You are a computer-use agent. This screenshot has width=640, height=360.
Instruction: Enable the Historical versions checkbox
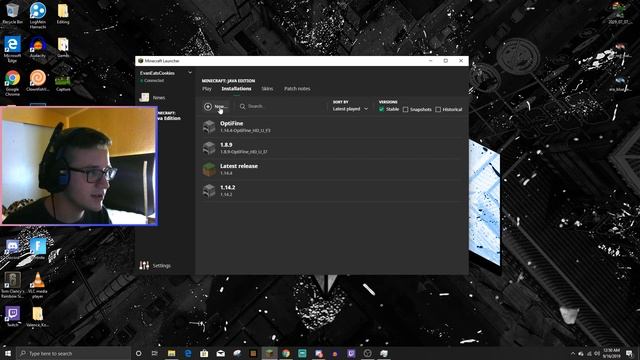[x=438, y=109]
